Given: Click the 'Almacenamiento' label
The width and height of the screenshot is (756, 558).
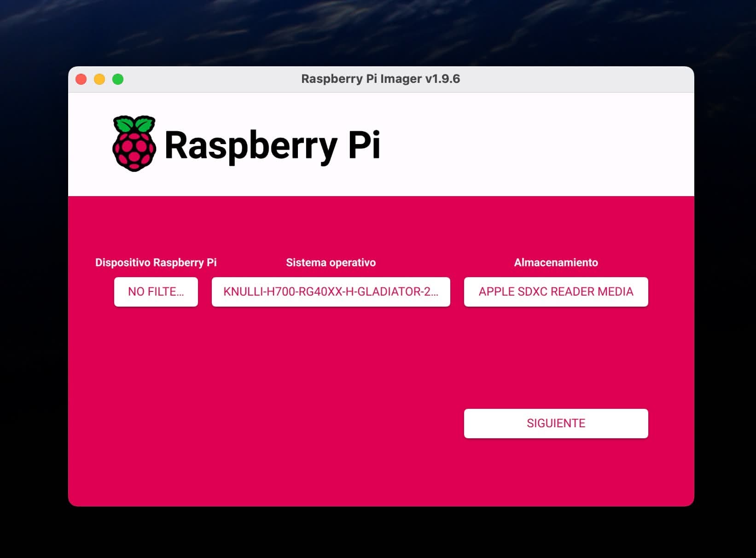Looking at the screenshot, I should click(x=556, y=262).
